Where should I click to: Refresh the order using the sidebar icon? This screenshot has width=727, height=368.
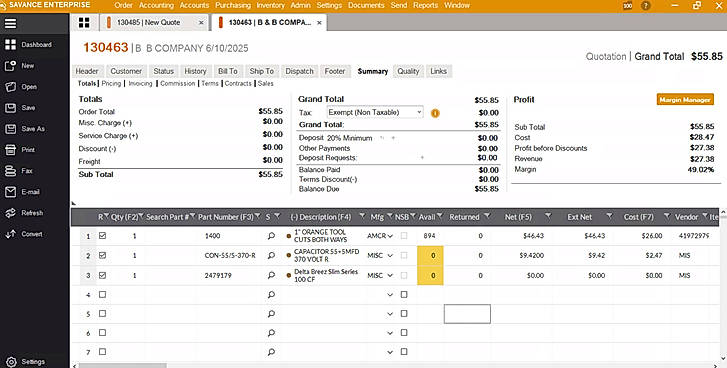[x=10, y=213]
